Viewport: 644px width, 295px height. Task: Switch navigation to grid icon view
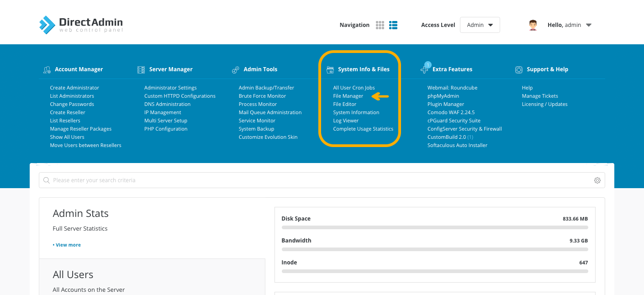[380, 25]
